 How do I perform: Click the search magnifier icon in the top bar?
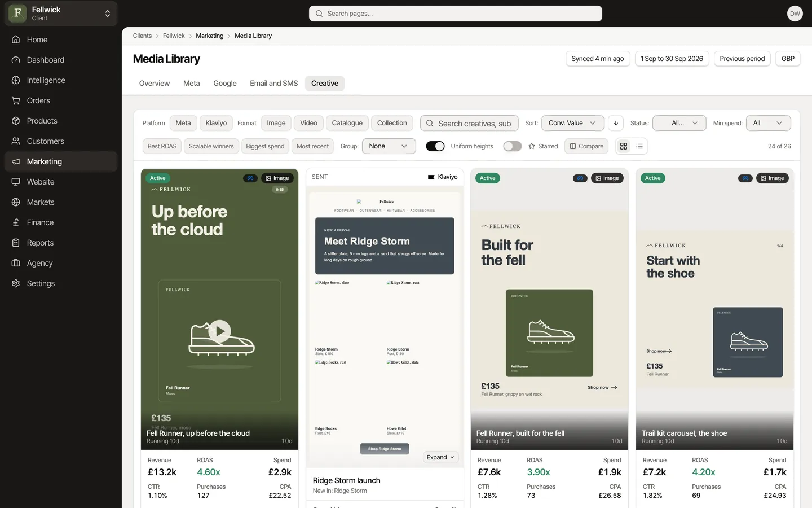tap(319, 14)
